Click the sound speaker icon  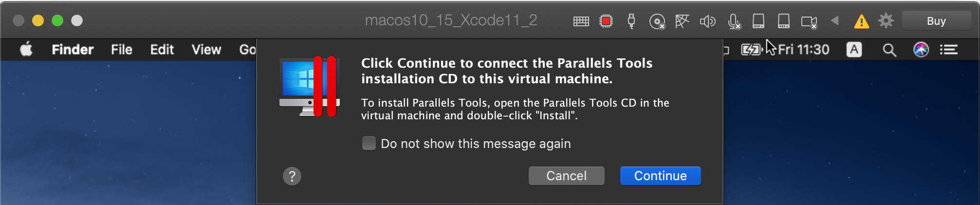[x=707, y=21]
